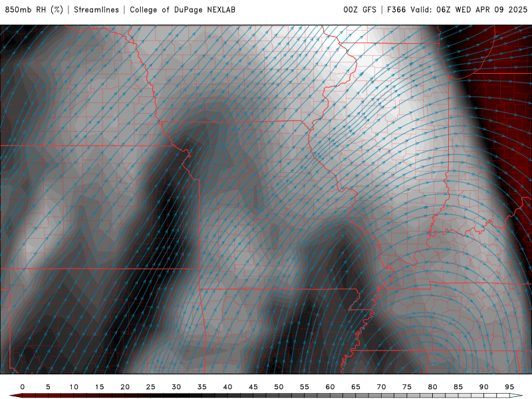Click the white right arrow end of color bar
The height and width of the screenshot is (399, 532).
click(x=516, y=396)
